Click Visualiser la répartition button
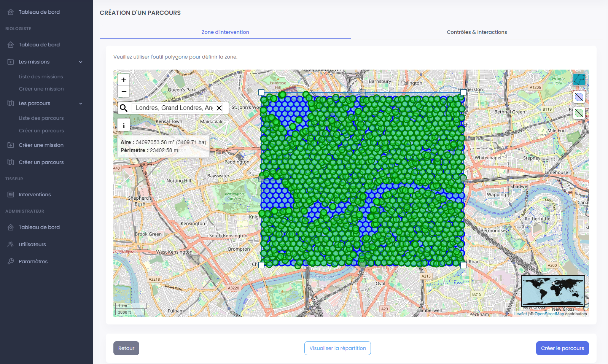The height and width of the screenshot is (364, 608). click(x=337, y=348)
